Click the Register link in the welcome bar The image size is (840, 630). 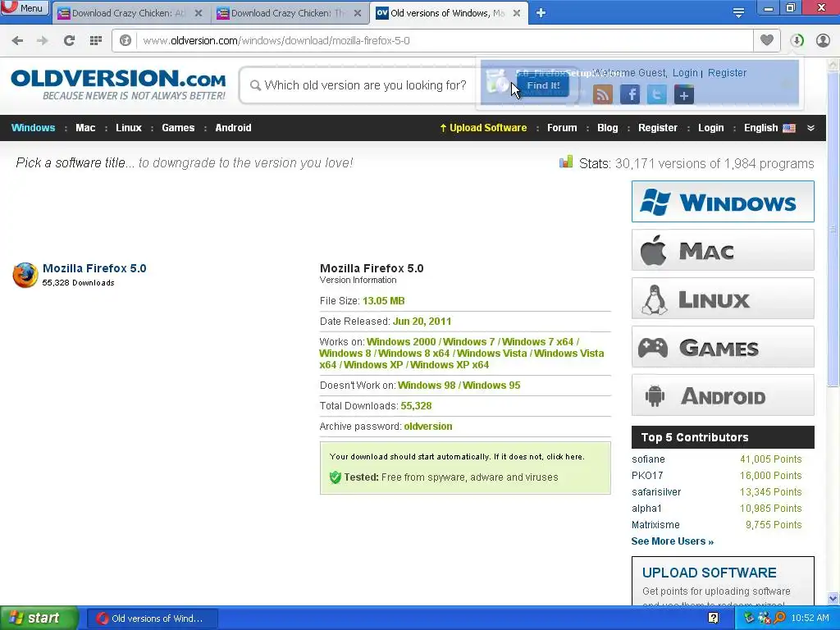tap(727, 73)
